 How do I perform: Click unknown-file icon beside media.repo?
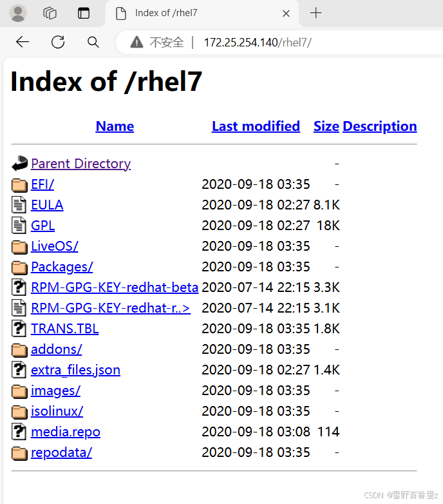pyautogui.click(x=19, y=431)
